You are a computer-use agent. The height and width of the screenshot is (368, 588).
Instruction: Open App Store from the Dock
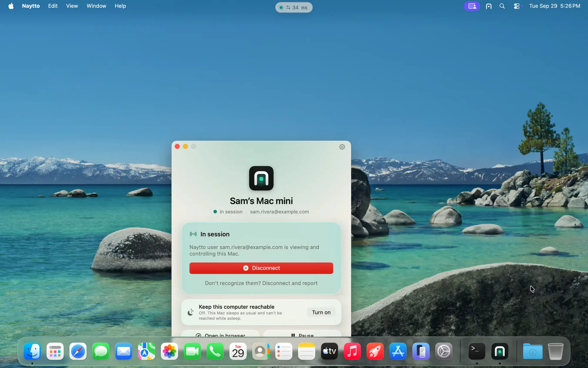398,351
